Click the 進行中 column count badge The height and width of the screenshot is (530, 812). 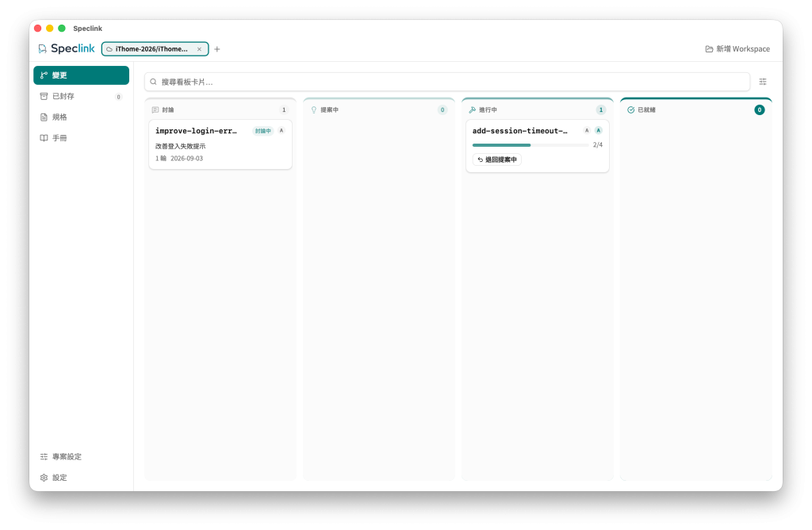tap(601, 109)
